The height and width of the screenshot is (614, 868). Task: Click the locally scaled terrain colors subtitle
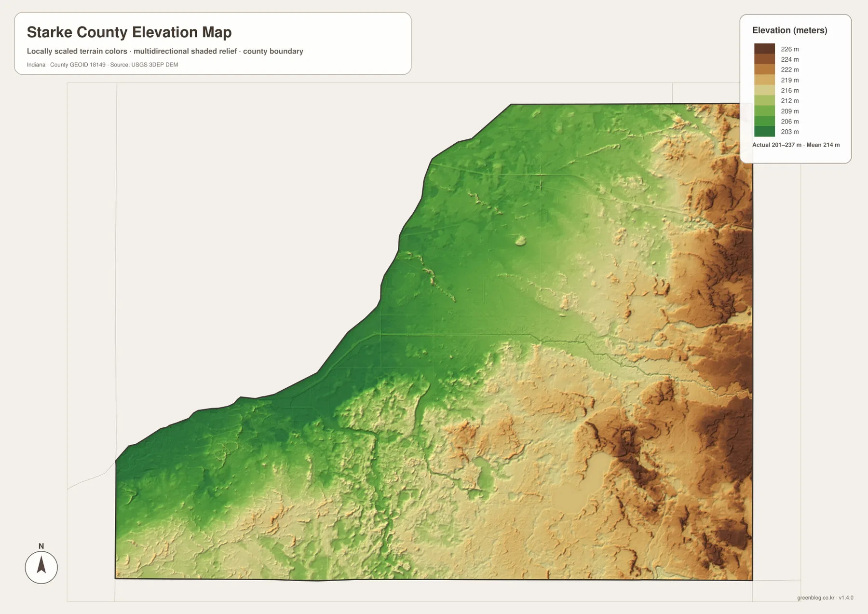click(x=165, y=51)
